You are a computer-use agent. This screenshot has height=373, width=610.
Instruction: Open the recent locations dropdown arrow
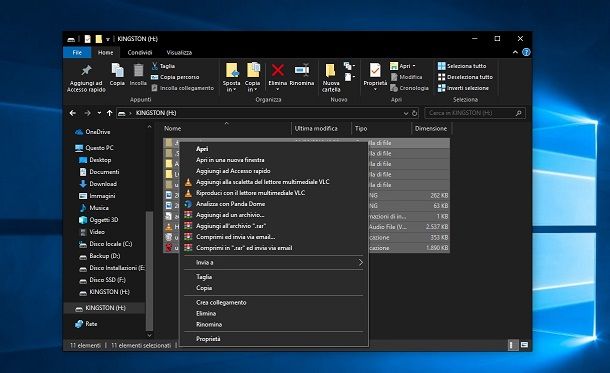point(99,113)
